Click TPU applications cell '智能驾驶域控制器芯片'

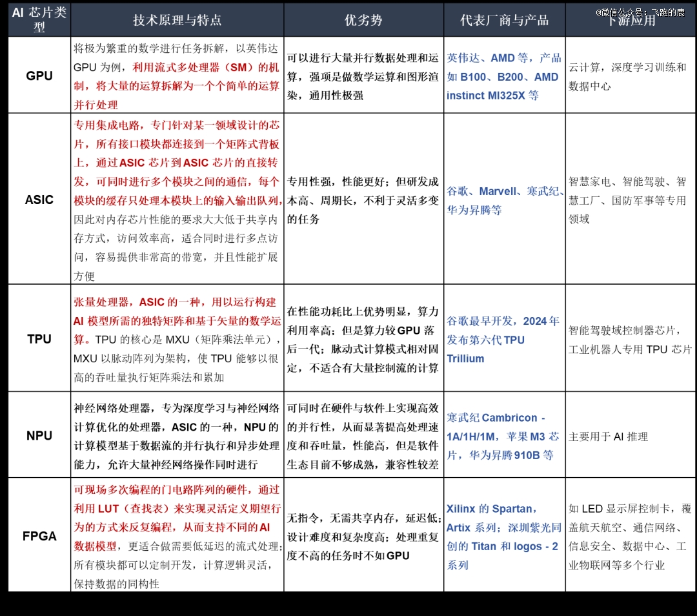click(631, 338)
